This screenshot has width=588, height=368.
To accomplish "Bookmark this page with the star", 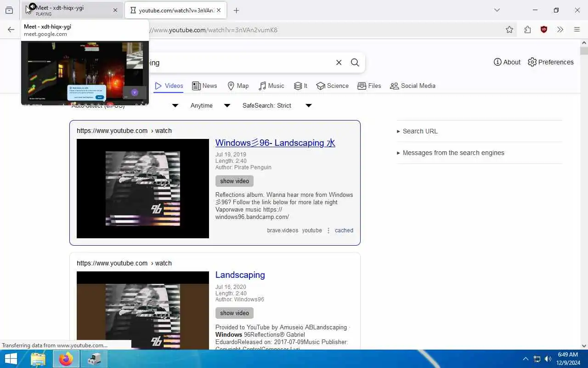I will point(509,30).
